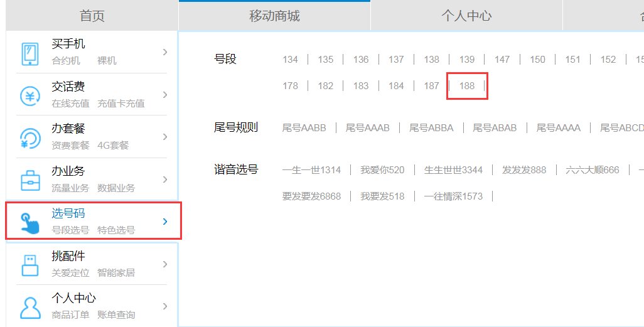This screenshot has width=644, height=327.
Task: Click the pointing hand icon beside 选号码
Action: (30, 223)
